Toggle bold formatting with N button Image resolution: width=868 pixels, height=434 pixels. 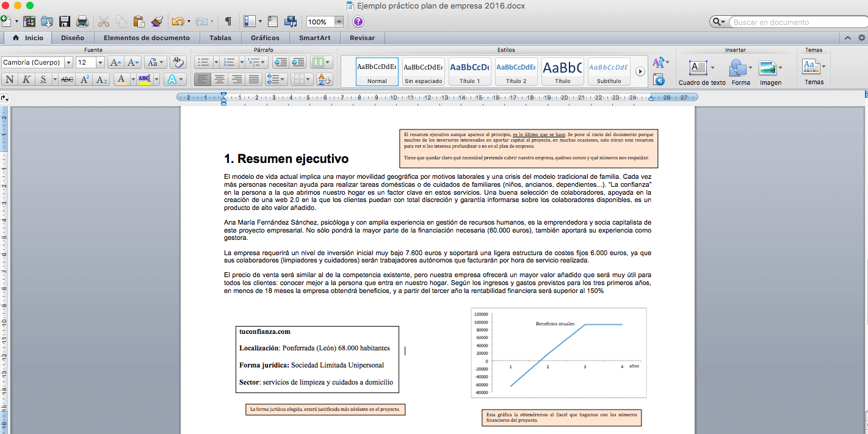pyautogui.click(x=10, y=79)
